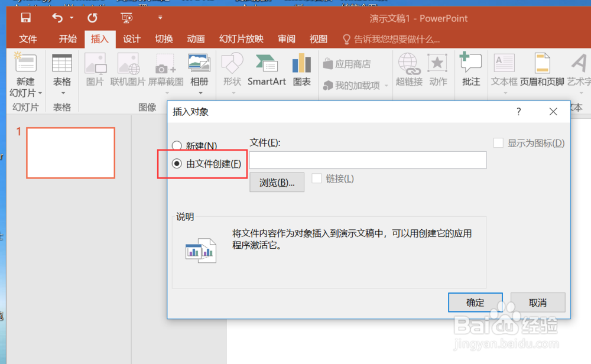Viewport: 591px width, 364px height.
Task: Open the Undo history dropdown arrow
Action: [72, 18]
